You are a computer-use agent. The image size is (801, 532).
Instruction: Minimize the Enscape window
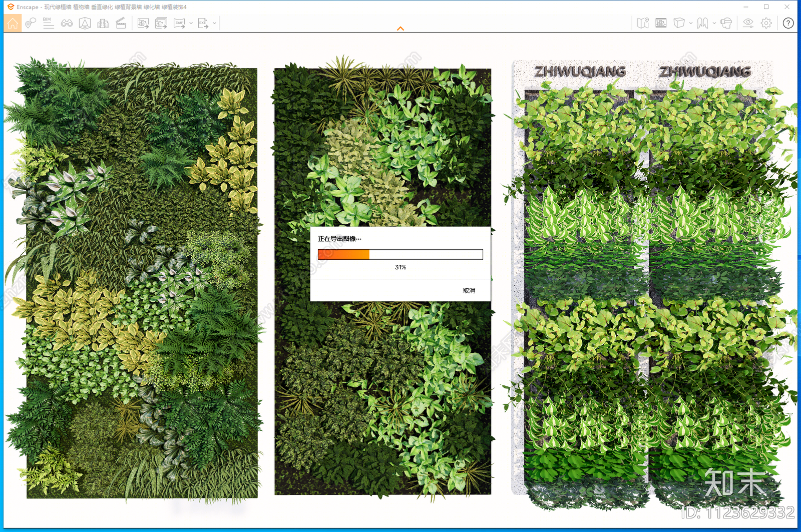[746, 7]
